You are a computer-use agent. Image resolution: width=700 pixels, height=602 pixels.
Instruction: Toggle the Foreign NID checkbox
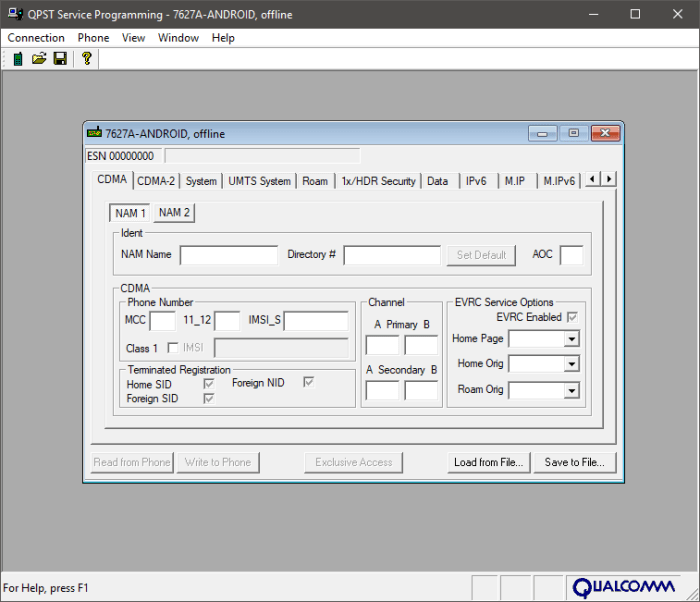308,382
